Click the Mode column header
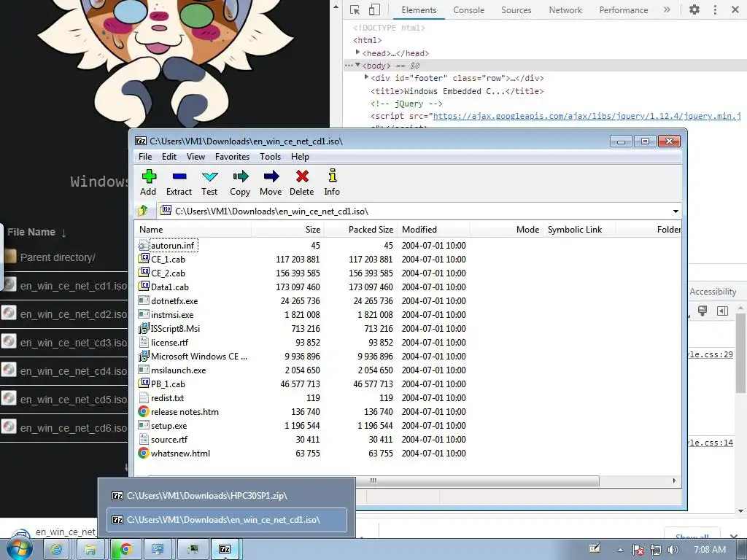Image resolution: width=747 pixels, height=560 pixels. pyautogui.click(x=506, y=230)
